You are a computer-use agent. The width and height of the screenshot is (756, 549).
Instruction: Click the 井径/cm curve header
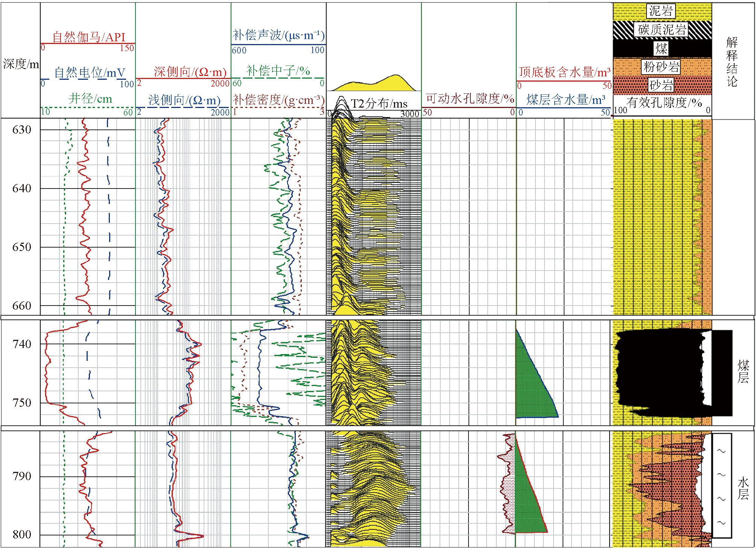tap(90, 99)
